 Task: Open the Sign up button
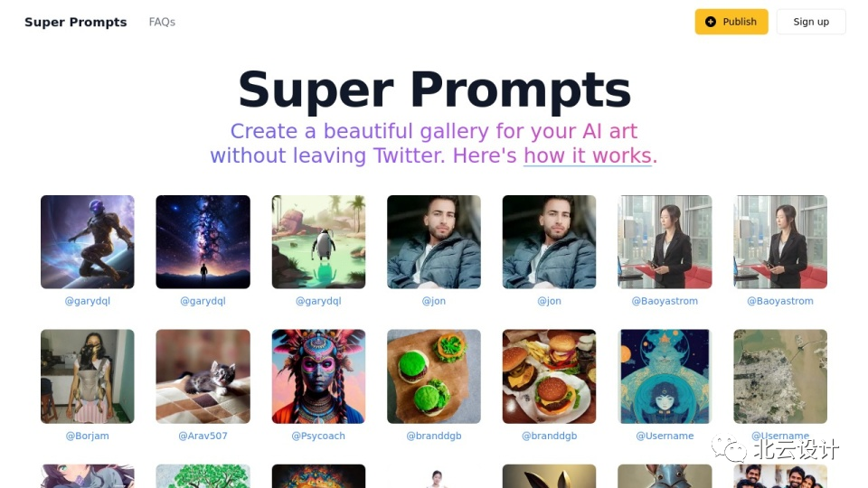(811, 22)
